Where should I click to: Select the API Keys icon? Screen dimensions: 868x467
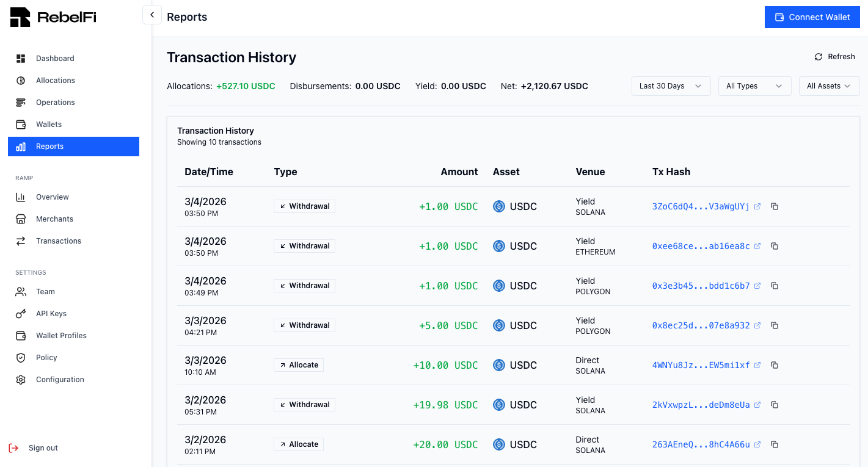click(x=20, y=313)
